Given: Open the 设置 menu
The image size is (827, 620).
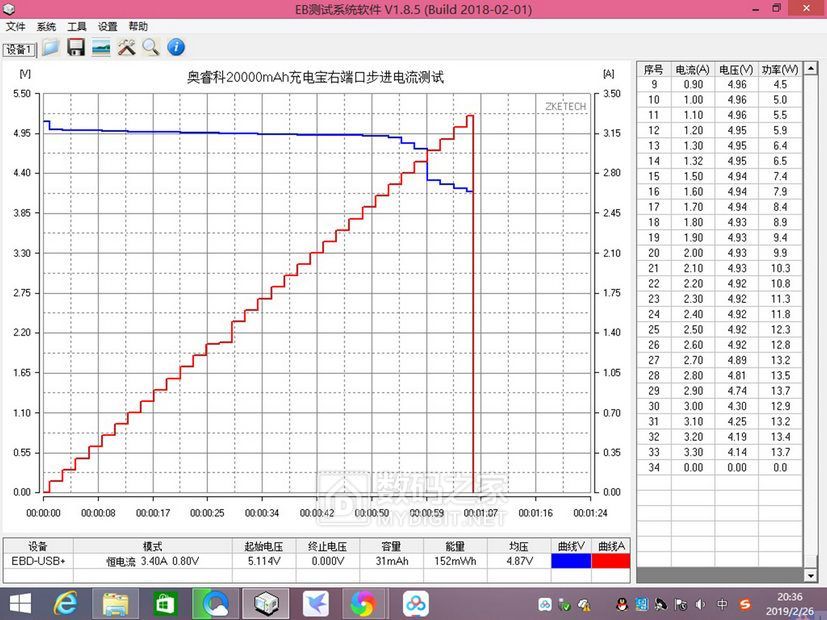Looking at the screenshot, I should 108,27.
